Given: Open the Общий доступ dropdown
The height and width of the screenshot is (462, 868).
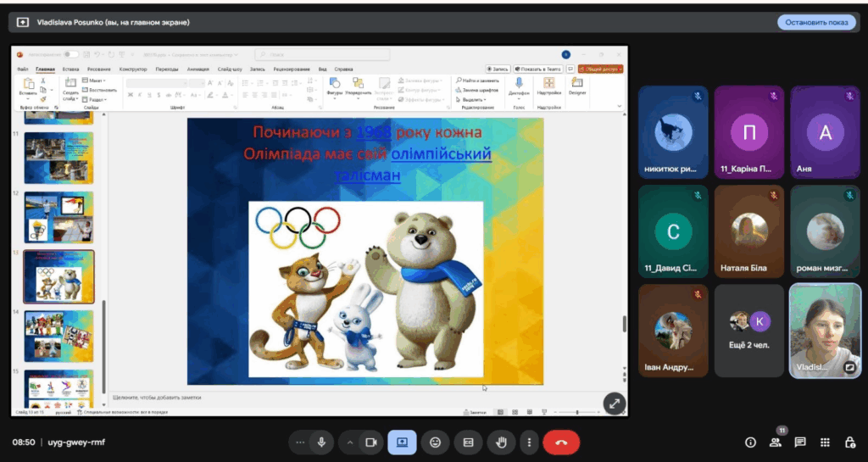Looking at the screenshot, I should pyautogui.click(x=601, y=70).
